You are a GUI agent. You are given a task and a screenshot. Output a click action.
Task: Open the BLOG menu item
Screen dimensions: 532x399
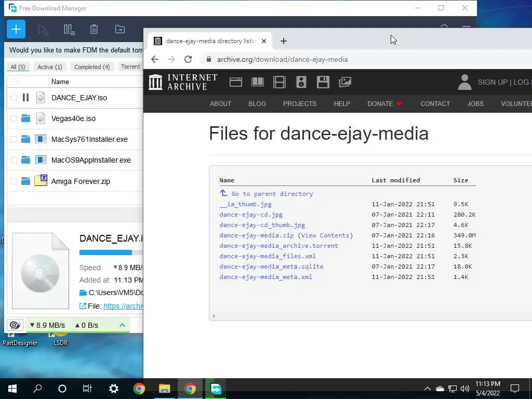[x=257, y=104]
